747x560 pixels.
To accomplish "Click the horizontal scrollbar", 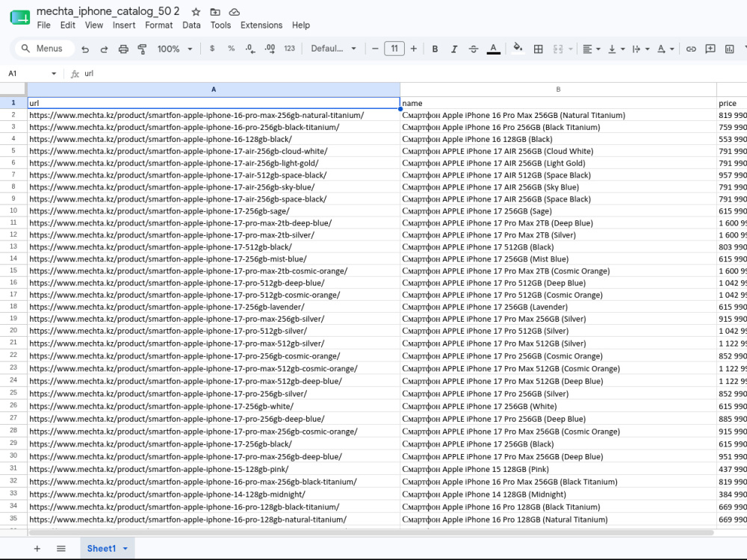I will coord(371,532).
